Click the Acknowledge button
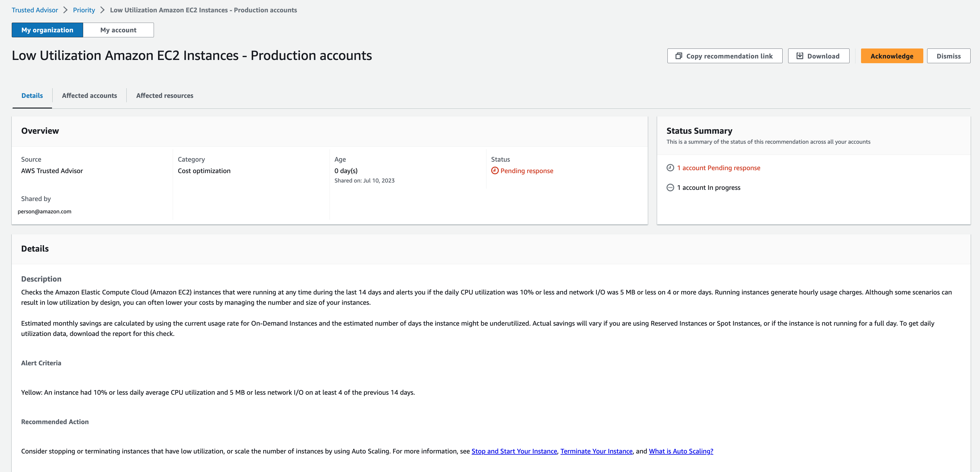This screenshot has width=980, height=472. 892,56
